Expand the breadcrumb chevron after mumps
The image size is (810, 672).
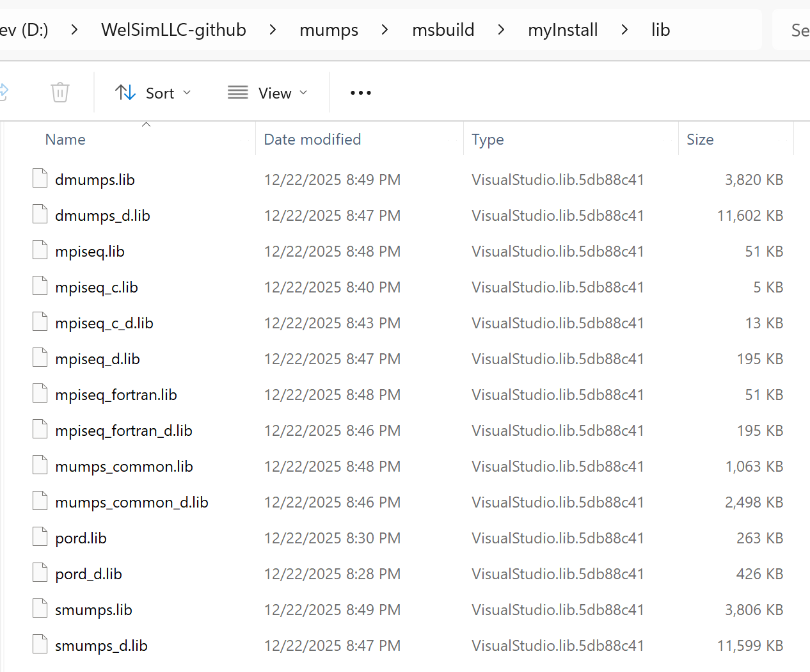click(x=384, y=29)
